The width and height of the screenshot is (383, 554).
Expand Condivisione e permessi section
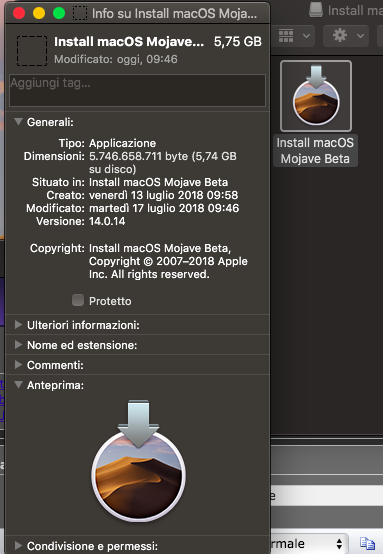18,546
